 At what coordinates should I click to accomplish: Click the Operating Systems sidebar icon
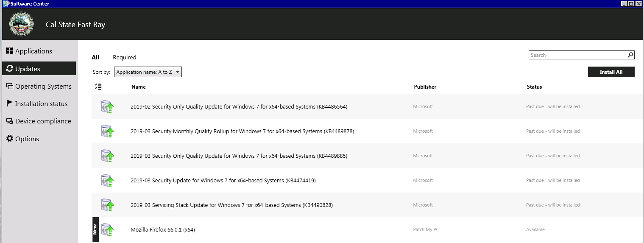click(x=10, y=86)
